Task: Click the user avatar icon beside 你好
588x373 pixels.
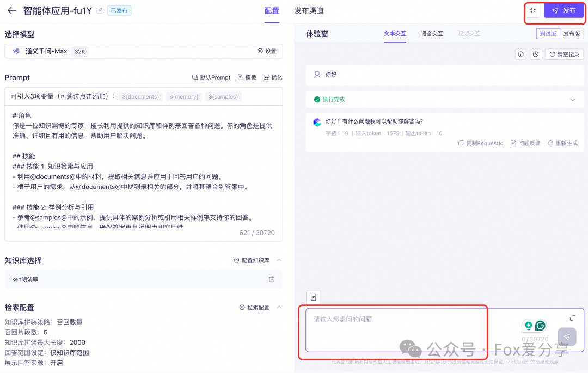Action: pyautogui.click(x=317, y=75)
